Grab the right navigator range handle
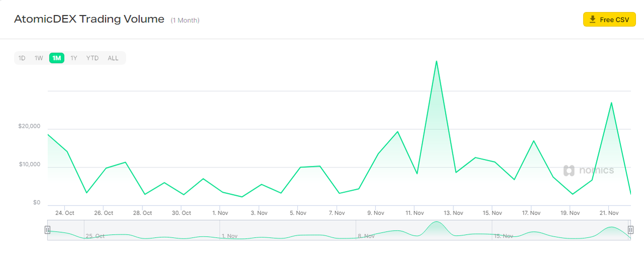 tap(630, 230)
